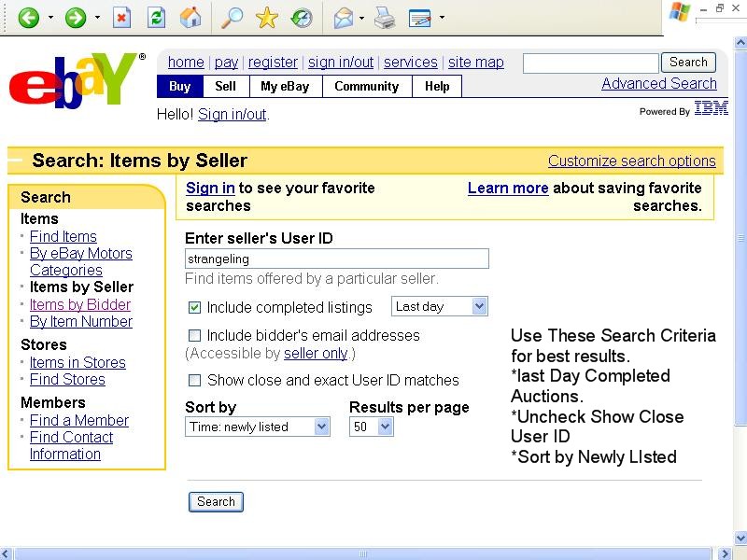Open the Forward button history dropdown arrow

coord(97,18)
